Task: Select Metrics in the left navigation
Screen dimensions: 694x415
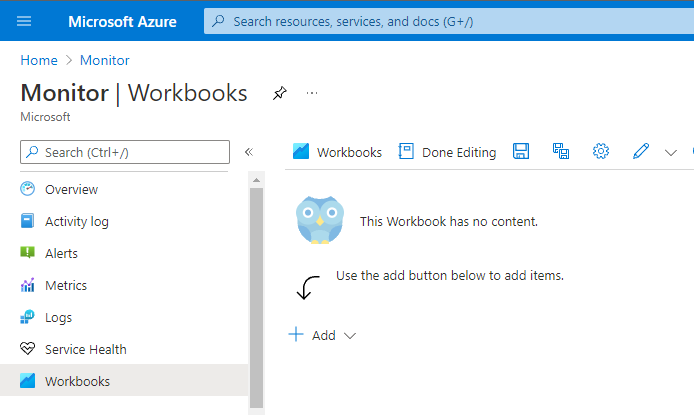Action: click(65, 285)
